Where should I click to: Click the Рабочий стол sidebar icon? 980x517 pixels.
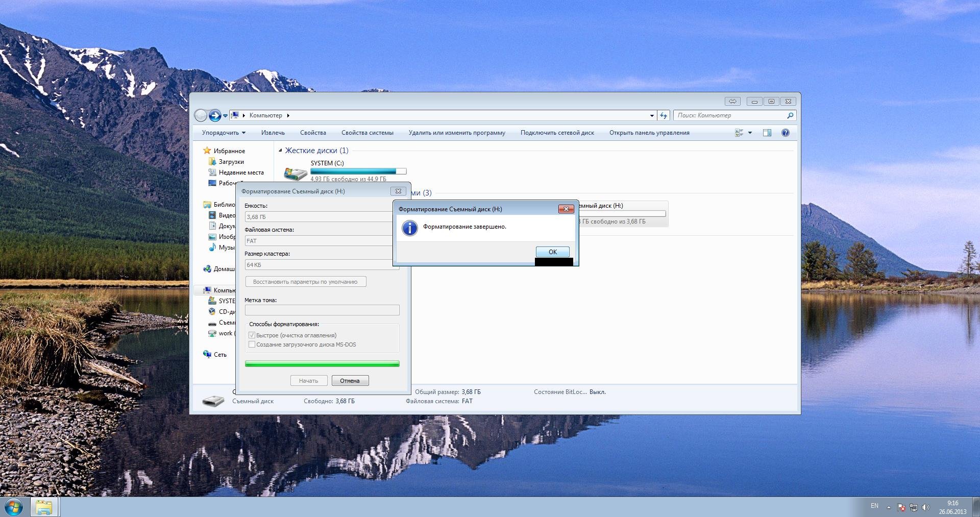point(212,183)
